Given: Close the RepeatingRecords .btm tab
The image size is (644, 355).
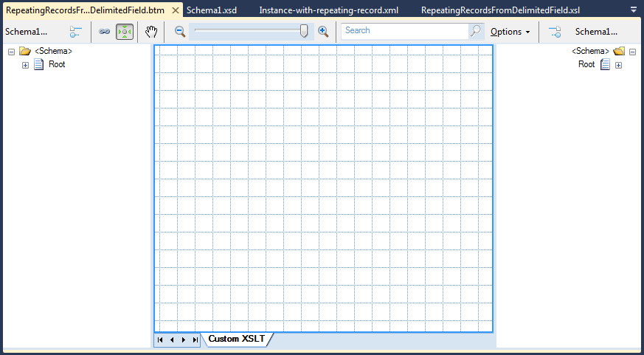Looking at the screenshot, I should pos(176,10).
